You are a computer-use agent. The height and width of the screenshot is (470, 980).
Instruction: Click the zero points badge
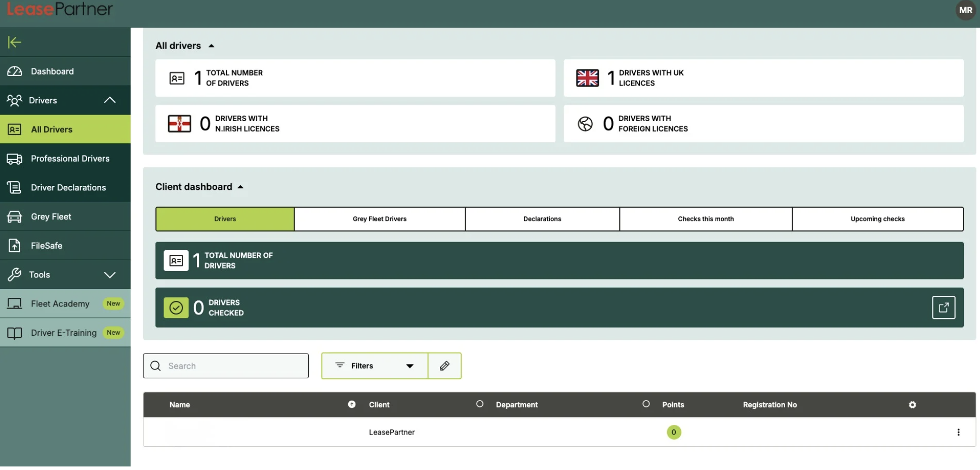674,432
